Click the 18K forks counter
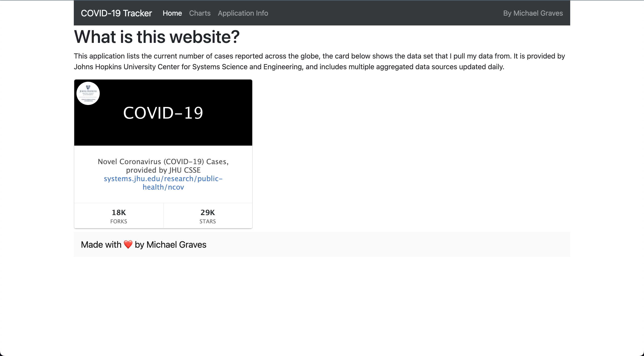This screenshot has height=356, width=644. coord(119,212)
